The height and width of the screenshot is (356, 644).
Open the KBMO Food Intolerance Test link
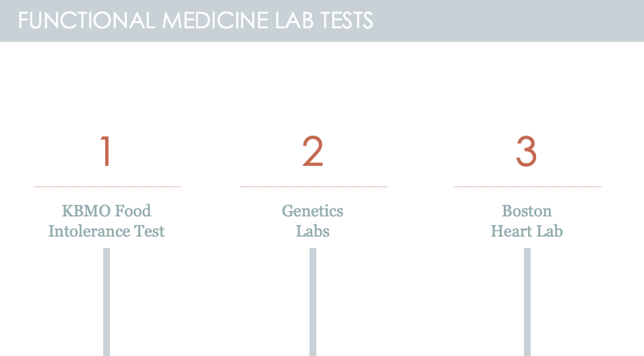pyautogui.click(x=107, y=221)
